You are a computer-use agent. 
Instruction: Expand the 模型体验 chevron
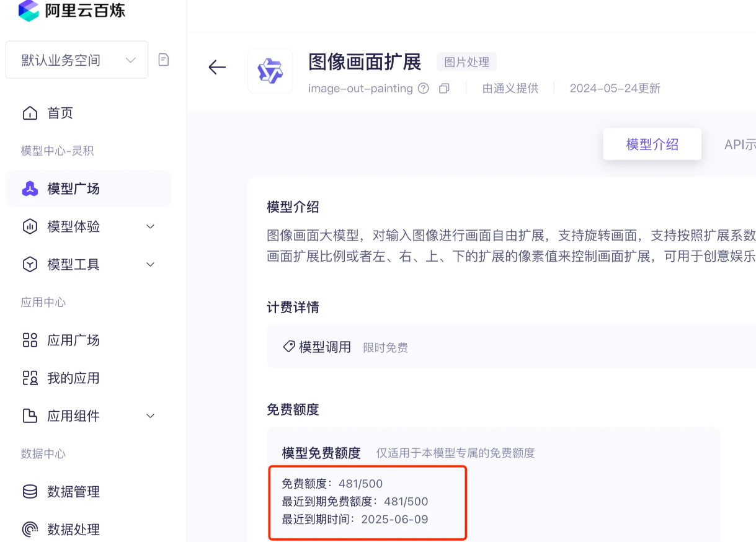click(x=150, y=226)
